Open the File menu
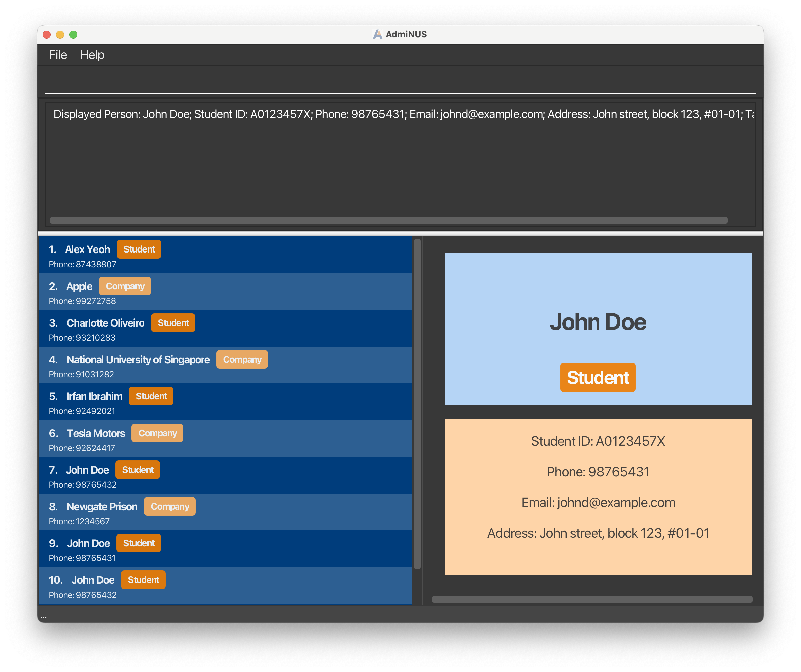Image resolution: width=801 pixels, height=672 pixels. pyautogui.click(x=58, y=55)
